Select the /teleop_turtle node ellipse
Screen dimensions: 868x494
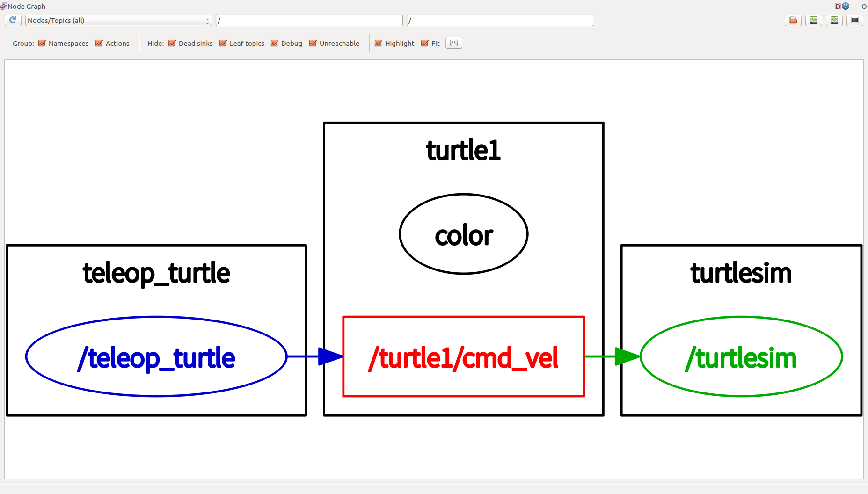pyautogui.click(x=156, y=356)
